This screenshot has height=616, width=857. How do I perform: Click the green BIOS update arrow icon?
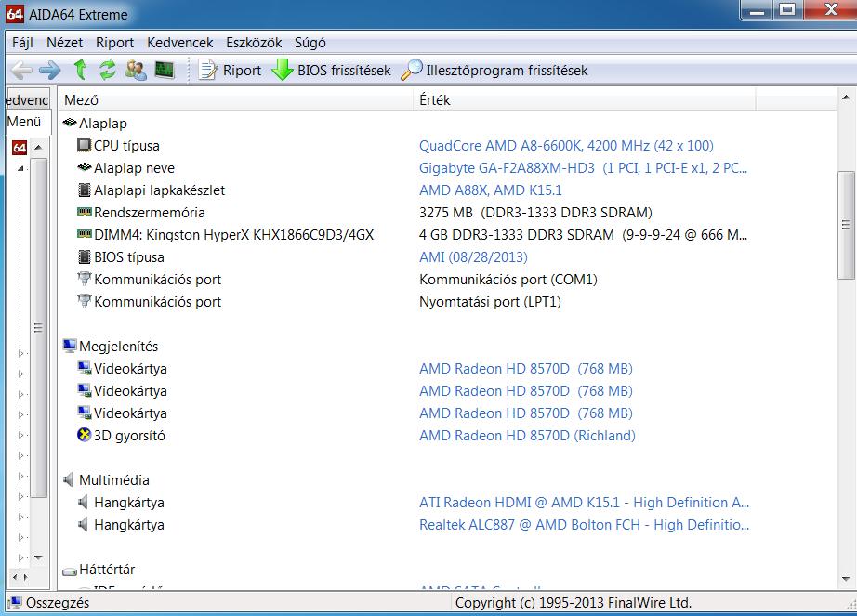point(283,70)
